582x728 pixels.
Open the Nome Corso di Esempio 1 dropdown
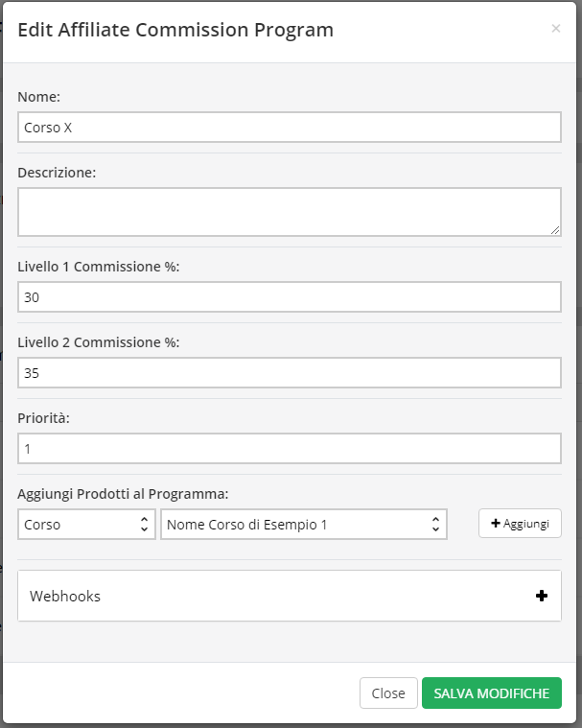pos(304,524)
